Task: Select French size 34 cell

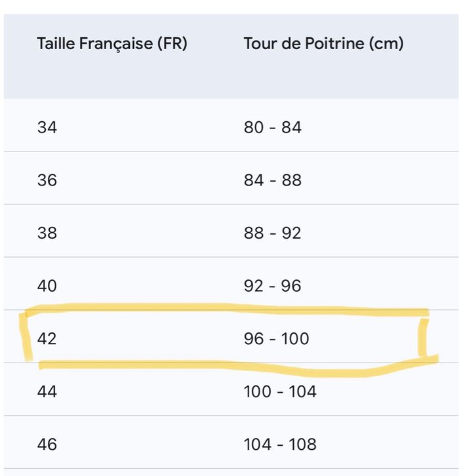Action: 47,127
